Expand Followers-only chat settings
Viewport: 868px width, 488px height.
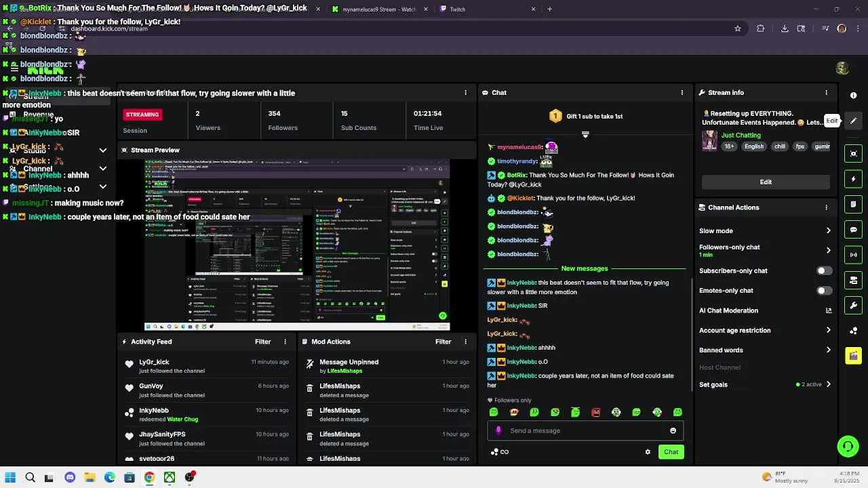tap(828, 251)
